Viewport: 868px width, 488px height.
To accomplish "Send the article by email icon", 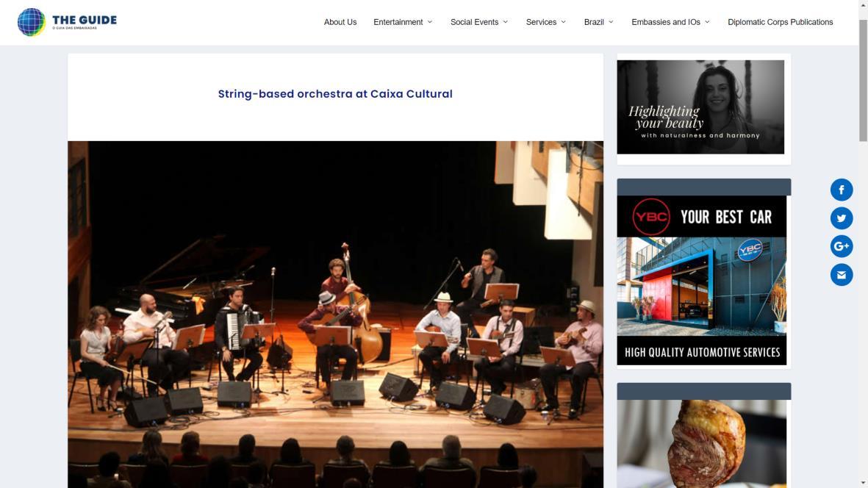I will [x=841, y=274].
